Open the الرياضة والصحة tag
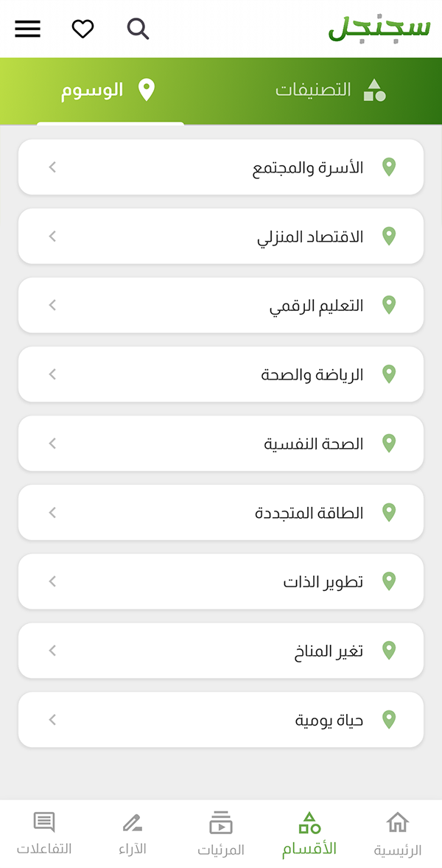This screenshot has width=442, height=868. pos(221,374)
